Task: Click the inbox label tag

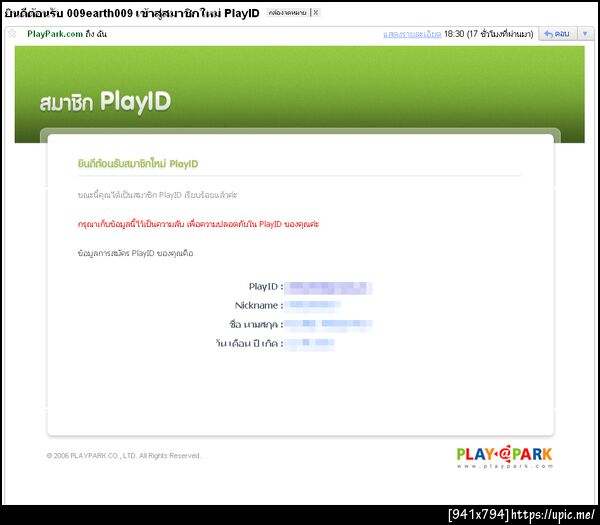Action: [287, 13]
